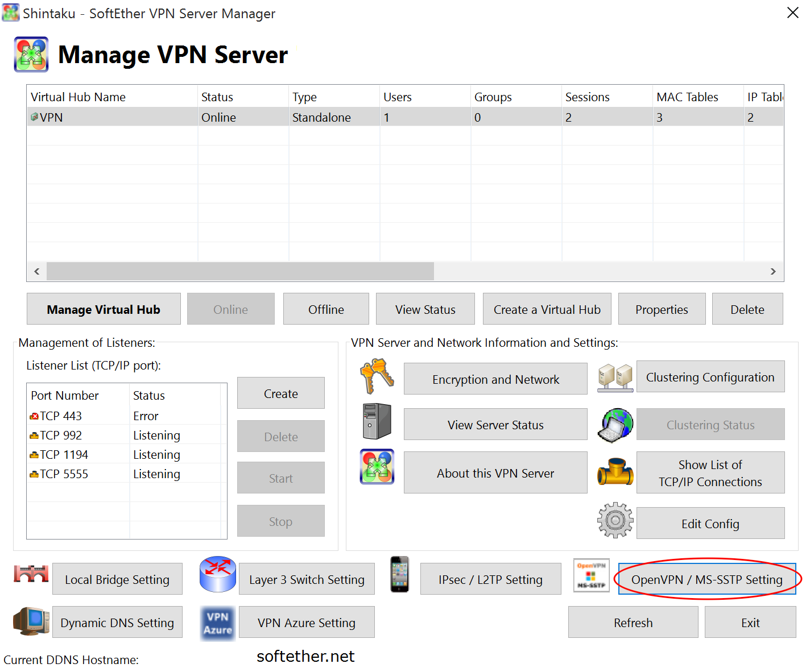Create a new listener port

281,393
